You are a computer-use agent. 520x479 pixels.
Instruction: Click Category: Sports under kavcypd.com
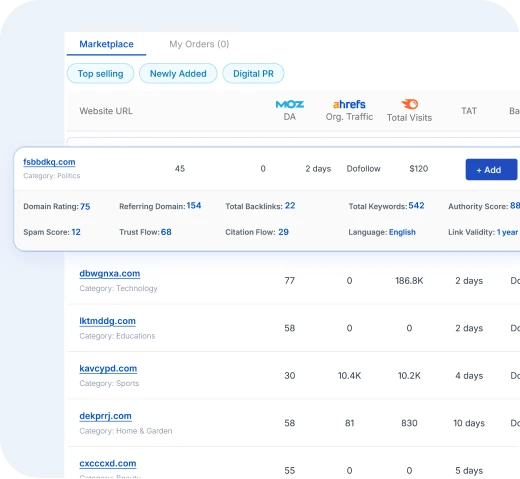tap(109, 383)
